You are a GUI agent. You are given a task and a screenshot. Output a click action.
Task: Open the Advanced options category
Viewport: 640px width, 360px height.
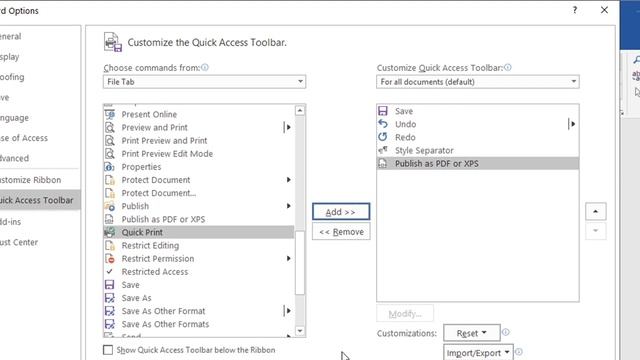pyautogui.click(x=40, y=158)
